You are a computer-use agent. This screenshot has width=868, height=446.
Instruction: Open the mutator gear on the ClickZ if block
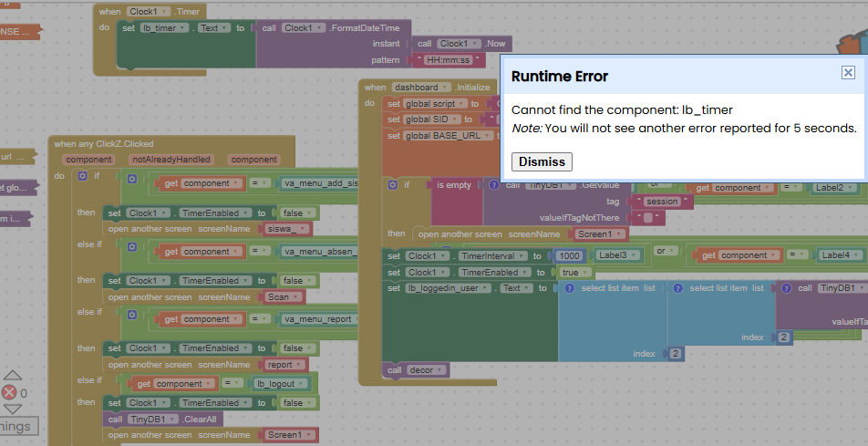click(x=83, y=176)
